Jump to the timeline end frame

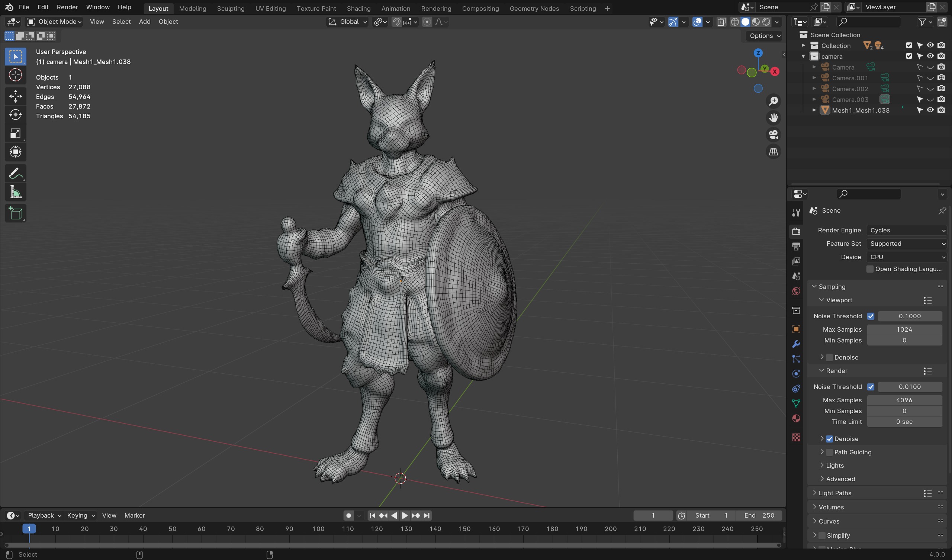(427, 515)
